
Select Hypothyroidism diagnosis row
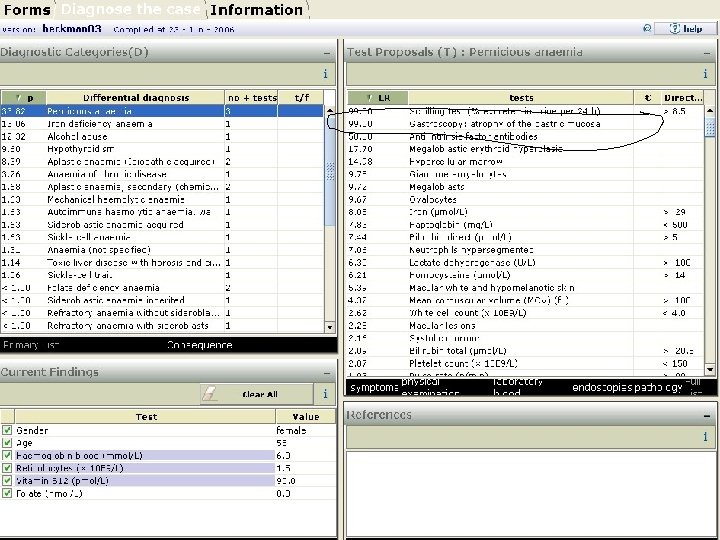tap(162, 149)
